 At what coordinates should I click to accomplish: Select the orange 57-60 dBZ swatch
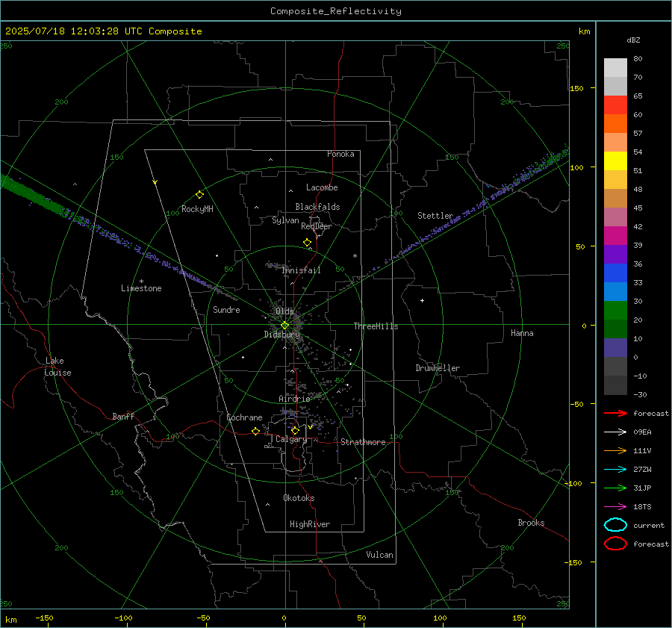pyautogui.click(x=615, y=123)
